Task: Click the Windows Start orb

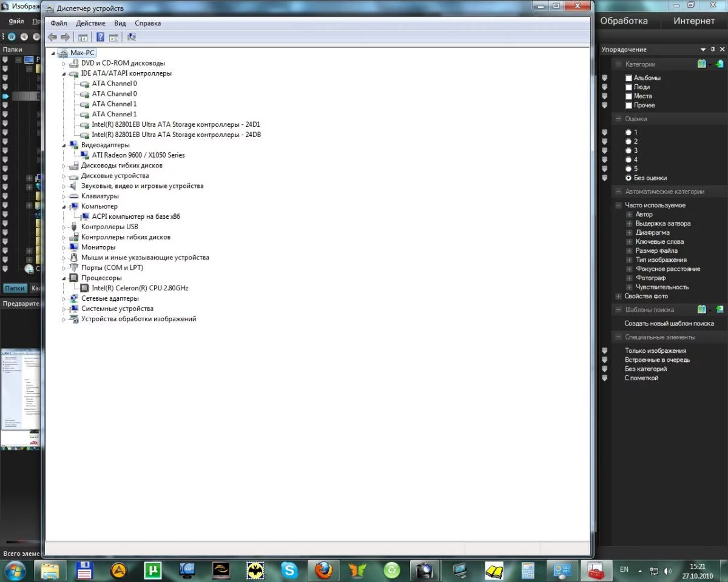Action: pyautogui.click(x=15, y=570)
